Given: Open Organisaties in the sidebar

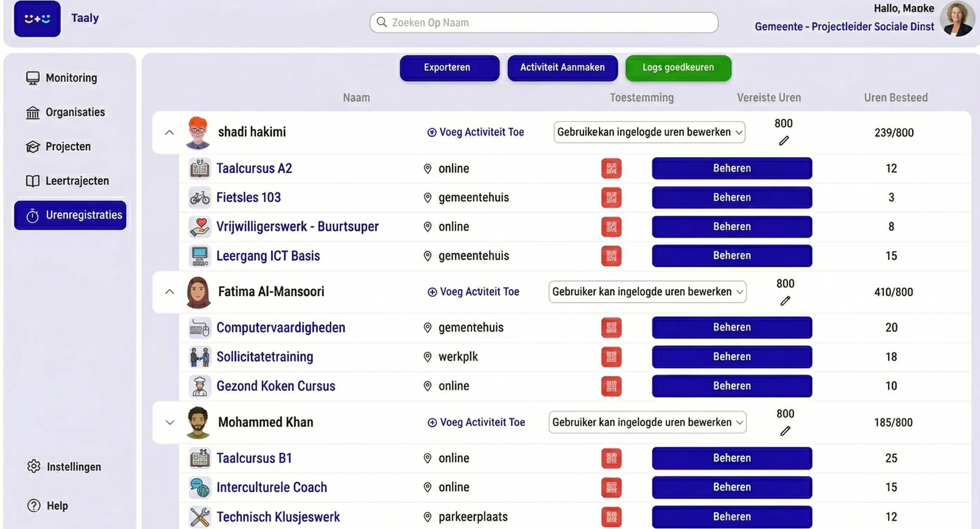Looking at the screenshot, I should click(65, 112).
